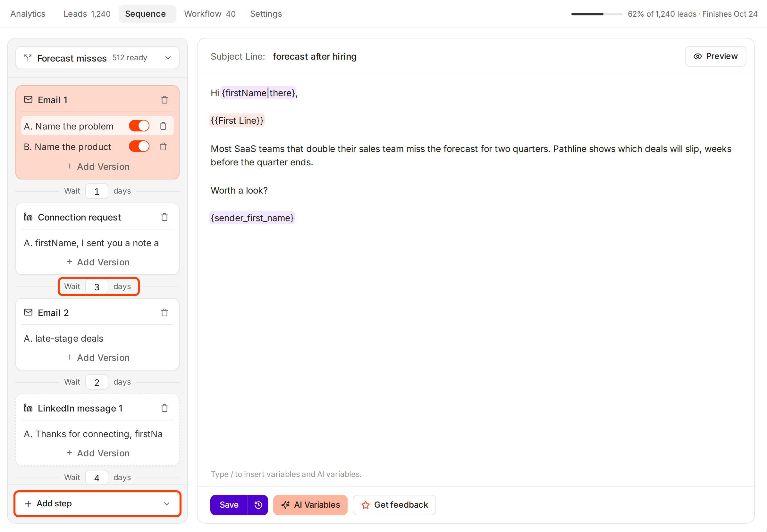Click body text starting 'Most SaaS teams'
767x532 pixels.
[x=471, y=155]
